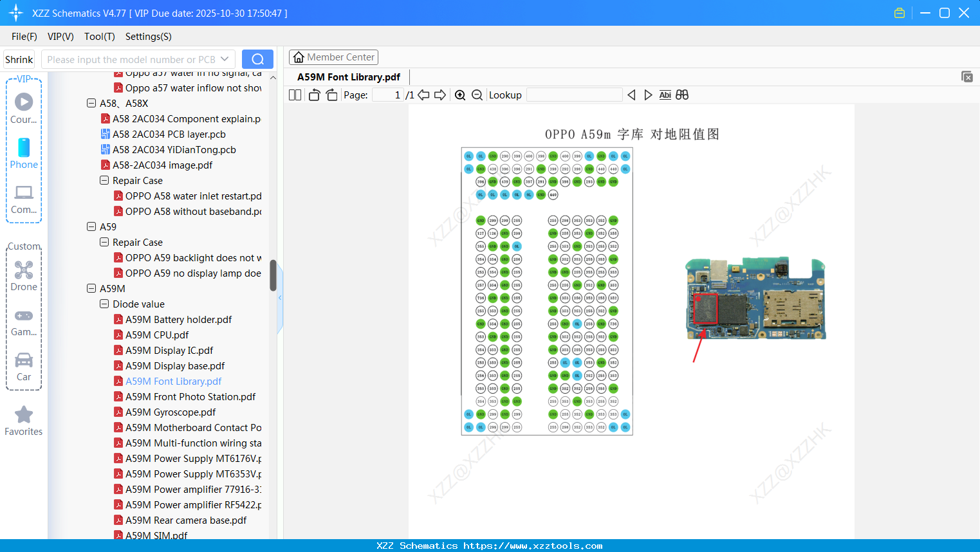Open the VIP(V) menu

[60, 37]
